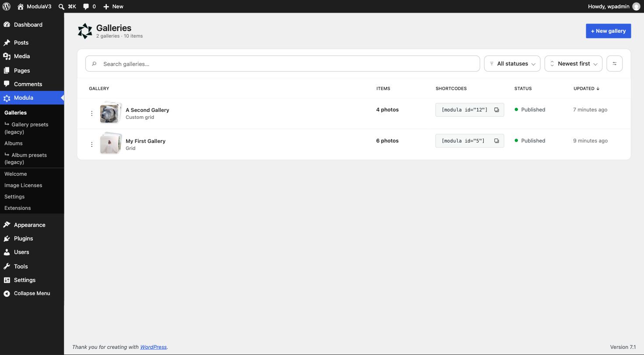
Task: Click the 4 photos cell
Action: click(387, 110)
